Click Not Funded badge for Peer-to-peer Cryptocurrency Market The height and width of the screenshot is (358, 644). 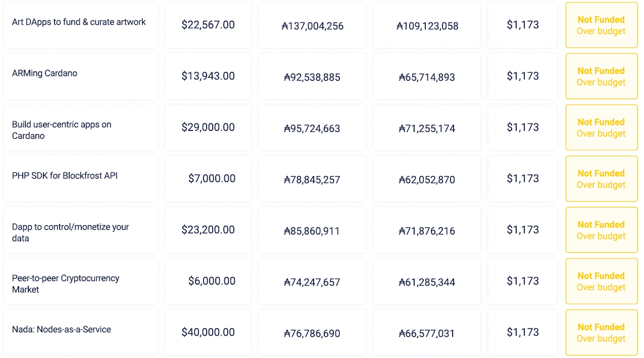(x=601, y=281)
